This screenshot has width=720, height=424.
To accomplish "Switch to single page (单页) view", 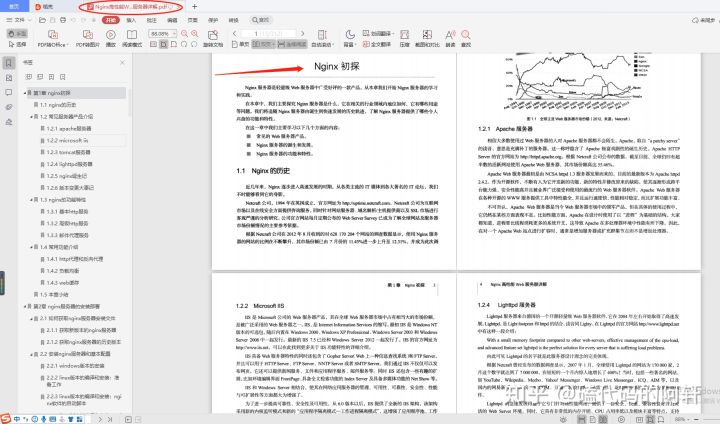I will pyautogui.click(x=240, y=44).
